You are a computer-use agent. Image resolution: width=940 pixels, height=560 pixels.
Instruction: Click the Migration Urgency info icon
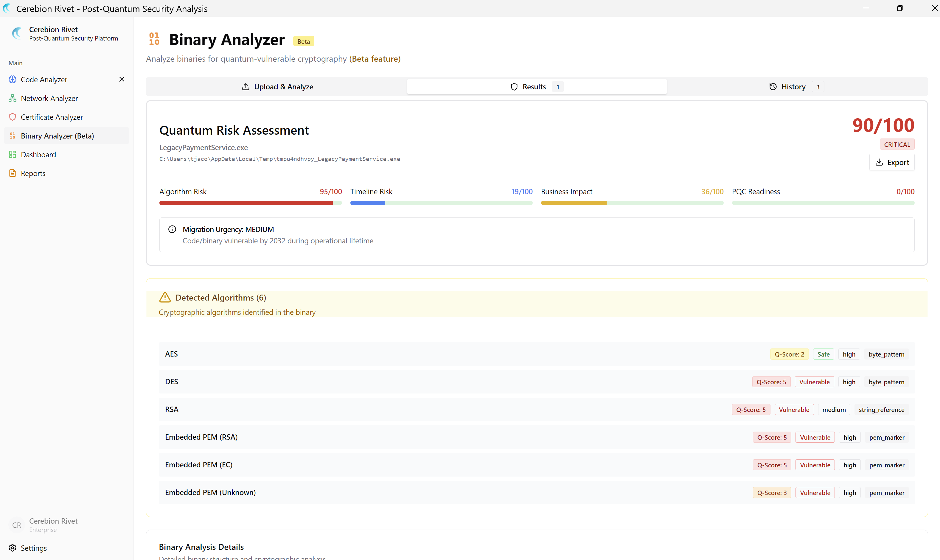click(x=172, y=229)
